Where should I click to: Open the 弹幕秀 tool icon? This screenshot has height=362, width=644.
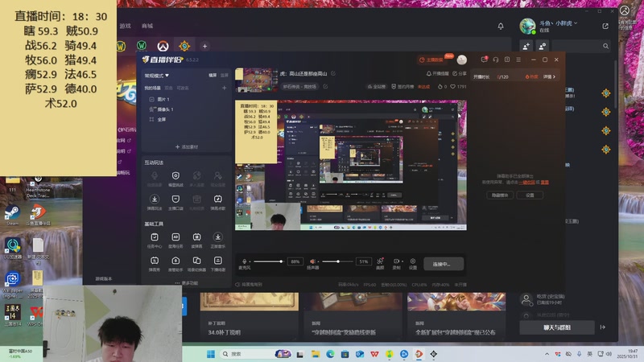[x=155, y=261]
